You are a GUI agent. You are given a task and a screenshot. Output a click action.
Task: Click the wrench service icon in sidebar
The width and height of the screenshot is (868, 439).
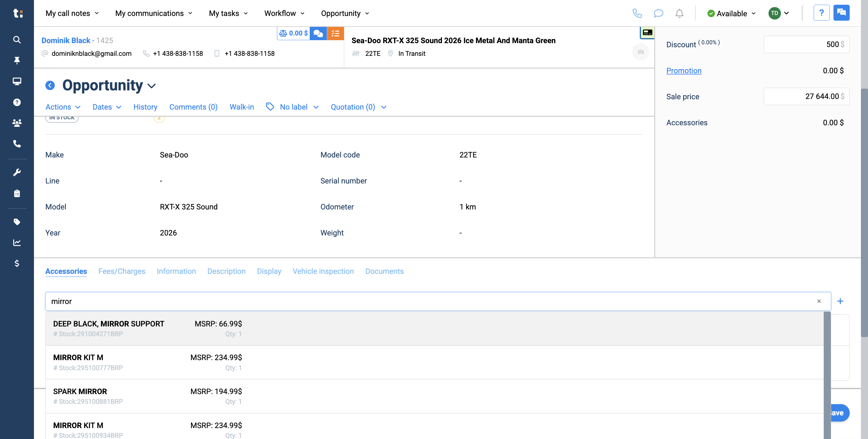(x=17, y=172)
